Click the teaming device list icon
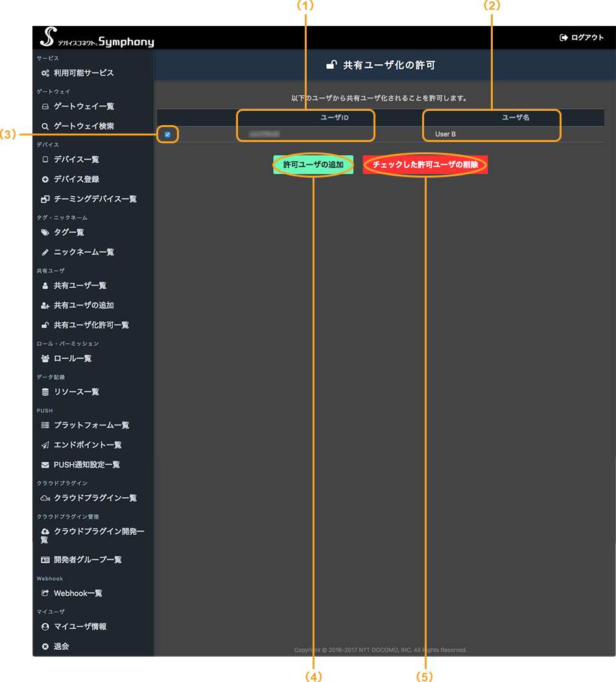 click(45, 199)
